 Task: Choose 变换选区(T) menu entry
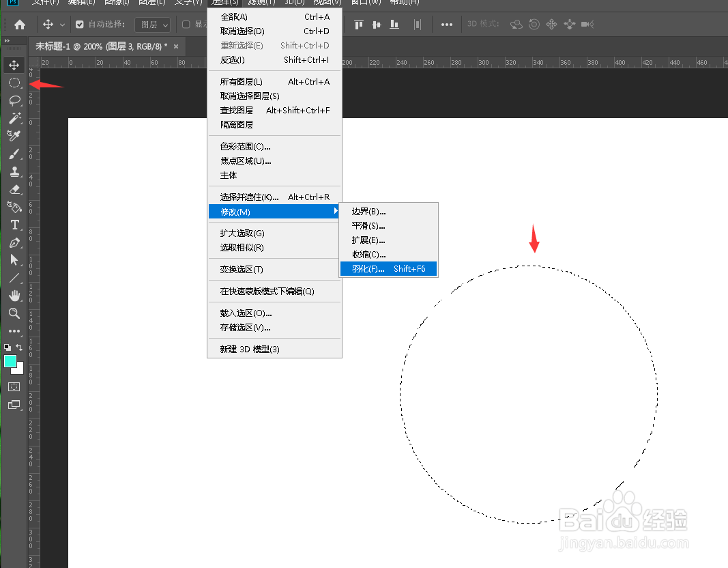click(x=274, y=270)
